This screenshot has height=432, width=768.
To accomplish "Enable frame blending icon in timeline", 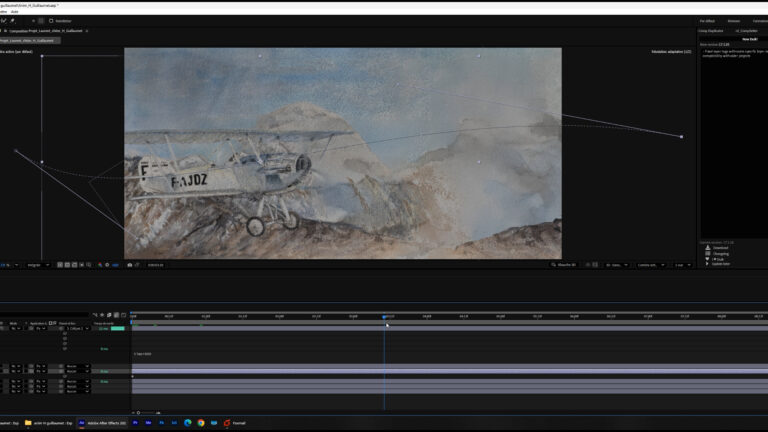I will click(x=109, y=315).
